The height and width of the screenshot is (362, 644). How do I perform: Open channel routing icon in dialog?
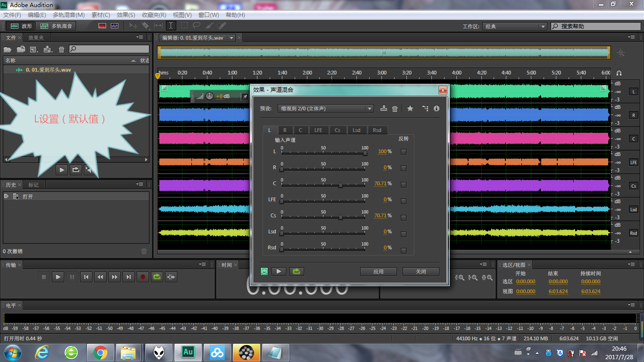(425, 108)
